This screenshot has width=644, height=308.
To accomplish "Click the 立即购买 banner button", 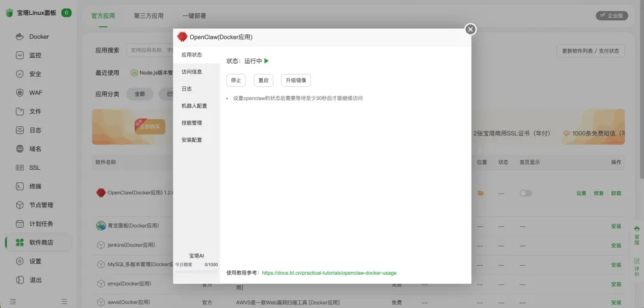I will (x=148, y=127).
